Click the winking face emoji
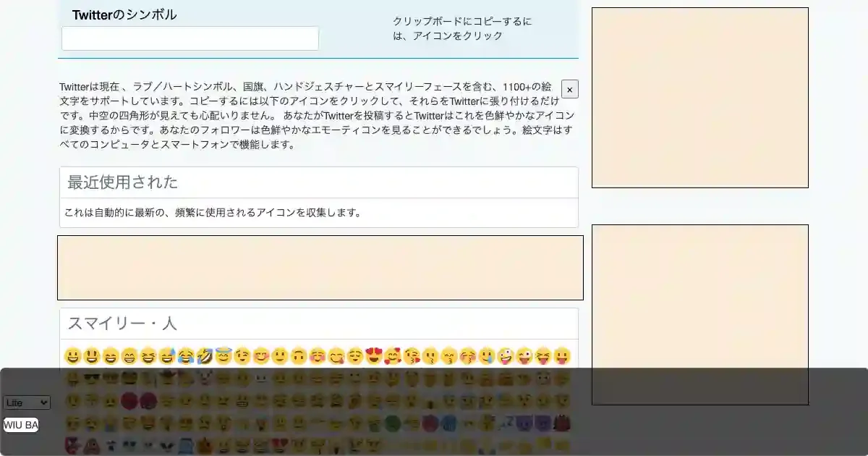The height and width of the screenshot is (456, 868). 242,356
